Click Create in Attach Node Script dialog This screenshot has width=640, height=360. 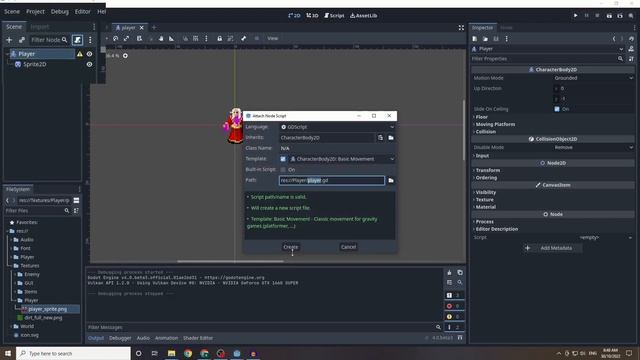(x=291, y=247)
